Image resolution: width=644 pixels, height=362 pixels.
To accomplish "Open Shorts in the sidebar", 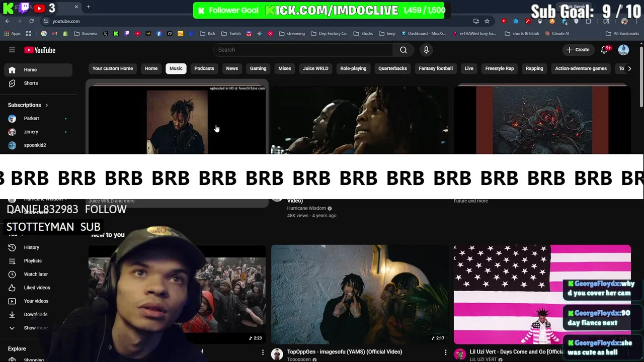I will tap(38, 83).
